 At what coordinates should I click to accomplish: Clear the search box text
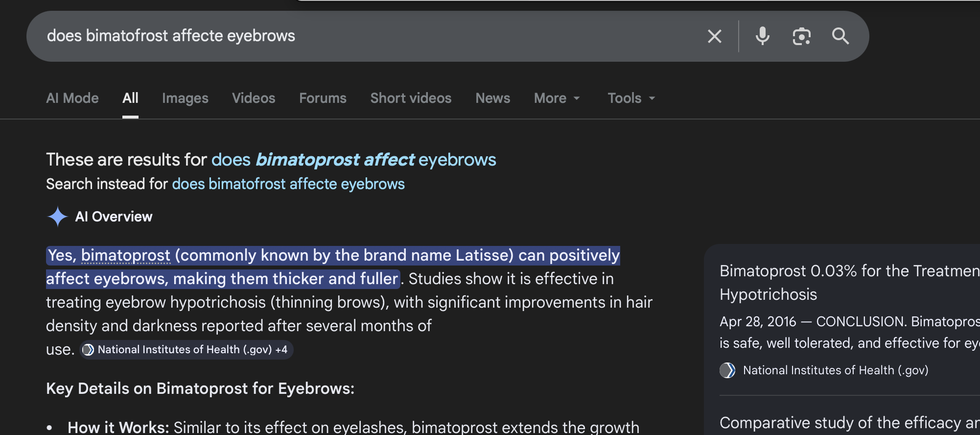[714, 36]
